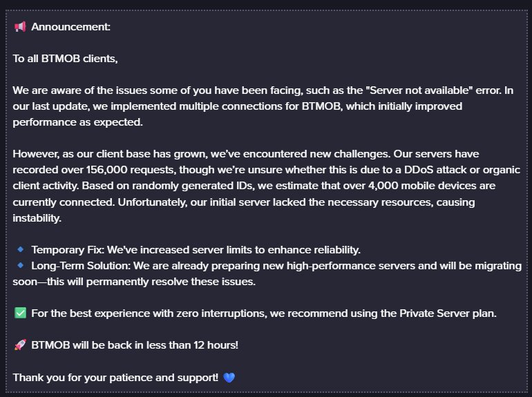Click the Announcement heading text
The image size is (532, 397).
tap(70, 27)
